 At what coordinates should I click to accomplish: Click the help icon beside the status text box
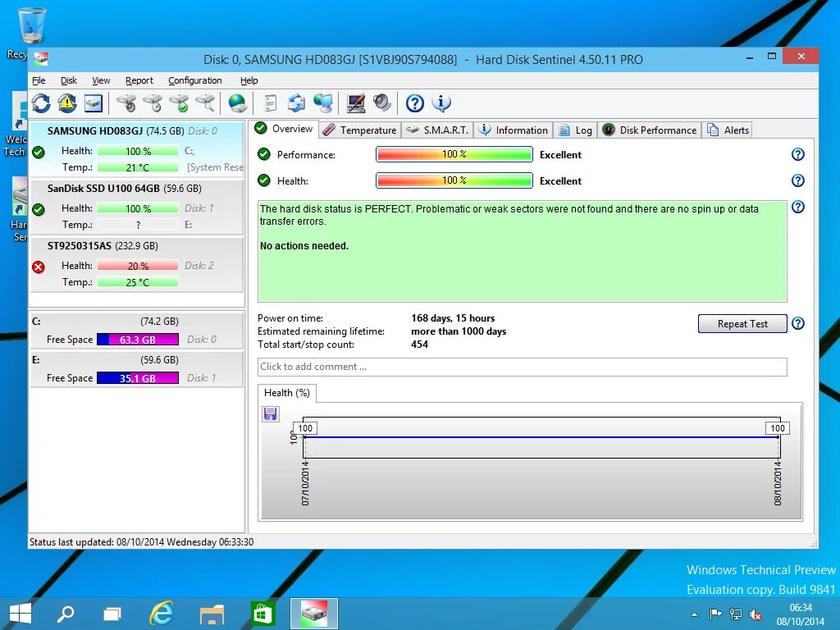tap(797, 207)
